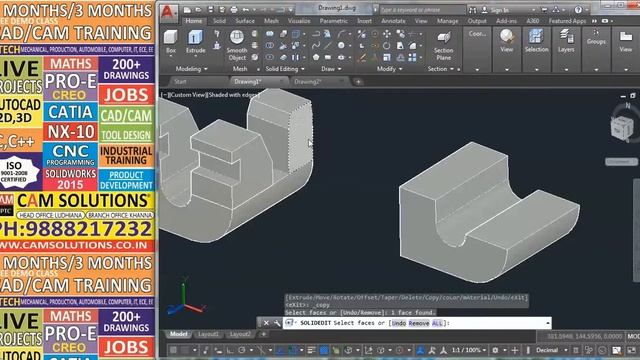
Task: Click the AutoCAD application menu logo
Action: pyautogui.click(x=168, y=12)
